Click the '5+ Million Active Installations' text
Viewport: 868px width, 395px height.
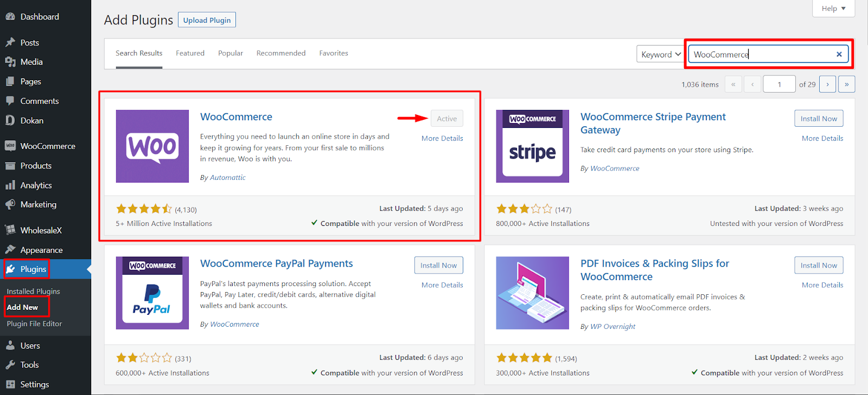click(164, 224)
